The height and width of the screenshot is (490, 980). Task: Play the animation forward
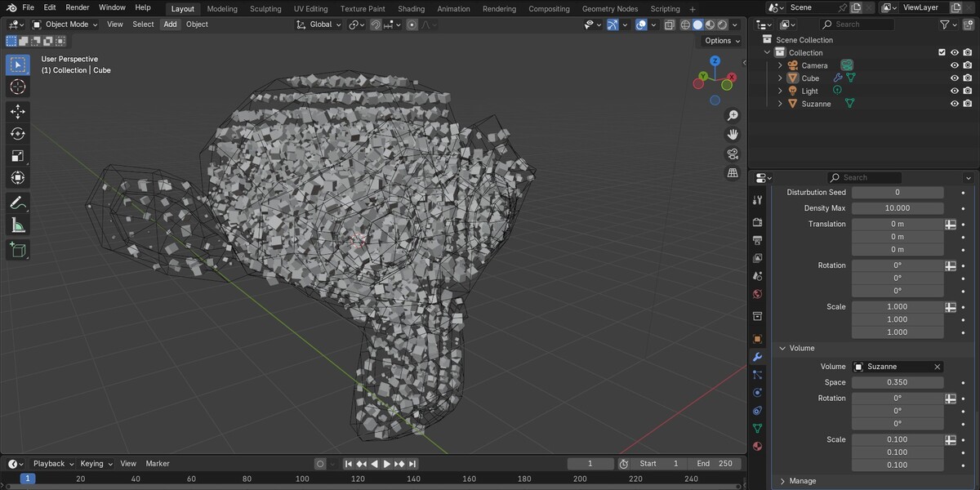coord(387,464)
